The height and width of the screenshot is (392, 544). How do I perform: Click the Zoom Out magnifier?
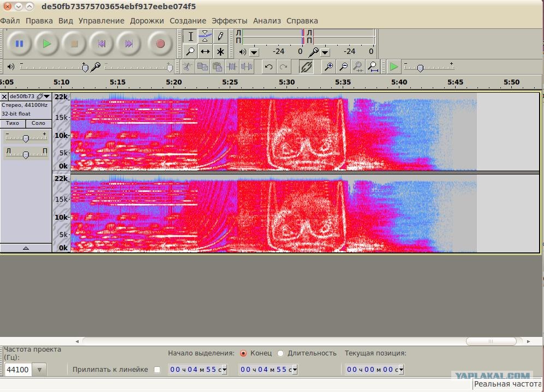point(343,67)
